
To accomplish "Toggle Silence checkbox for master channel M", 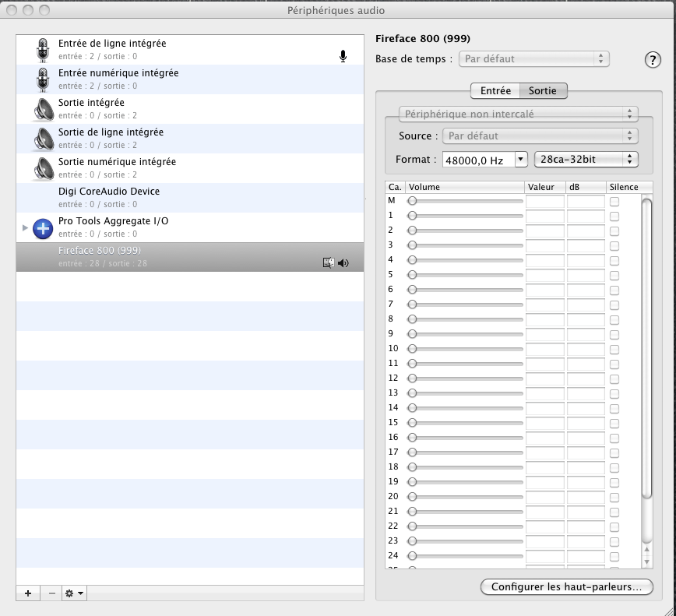I will [x=614, y=201].
